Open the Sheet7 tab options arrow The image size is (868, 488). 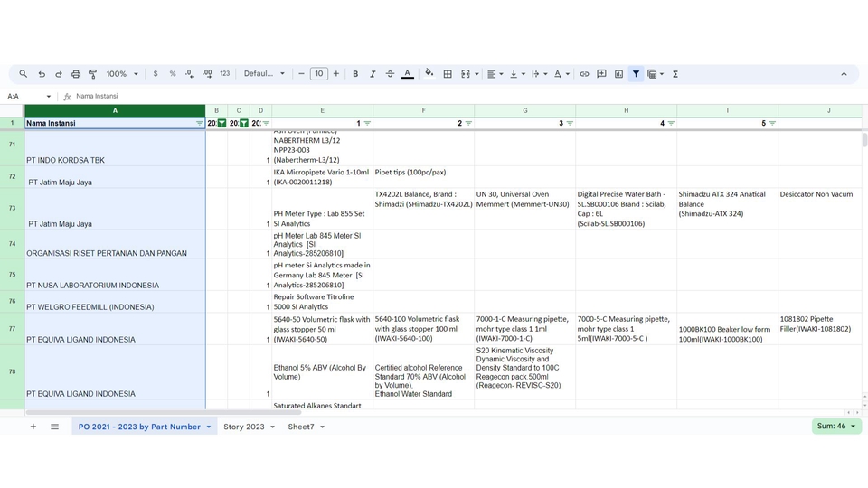[x=322, y=427]
